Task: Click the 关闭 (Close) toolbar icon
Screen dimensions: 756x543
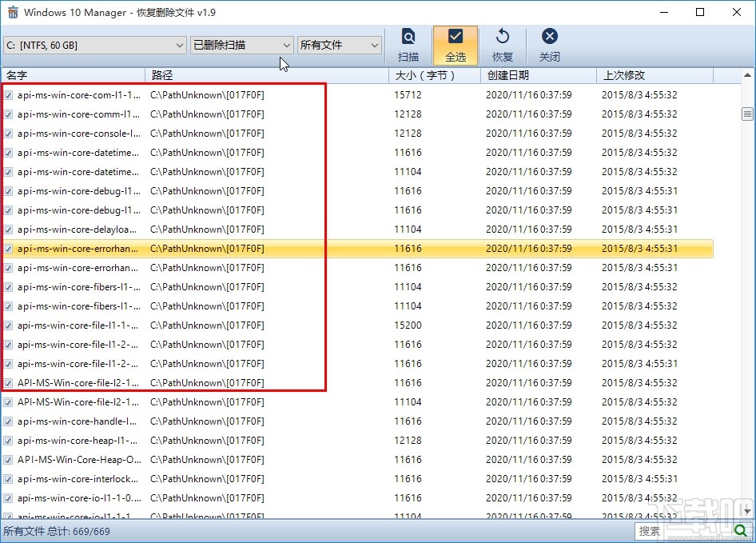Action: pyautogui.click(x=548, y=45)
